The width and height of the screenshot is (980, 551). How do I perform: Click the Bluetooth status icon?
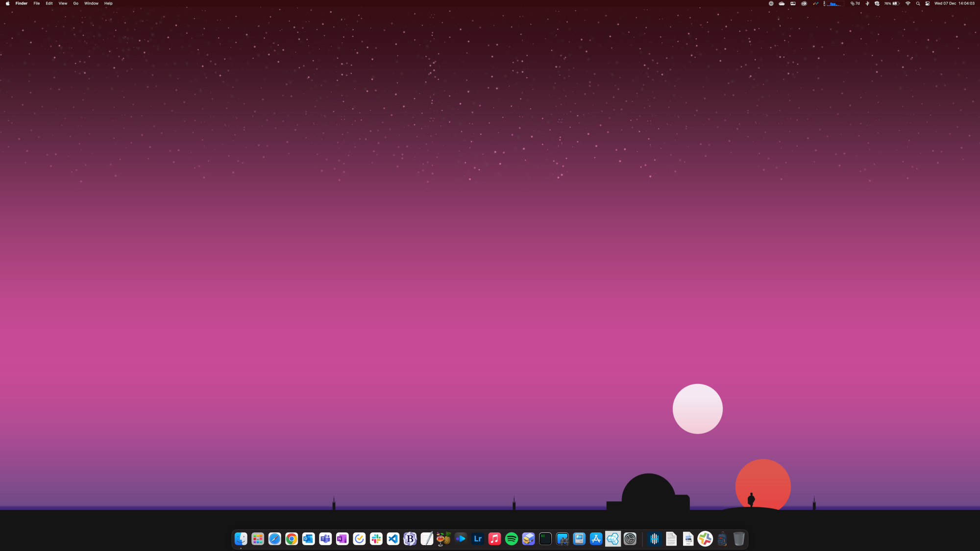[867, 3]
